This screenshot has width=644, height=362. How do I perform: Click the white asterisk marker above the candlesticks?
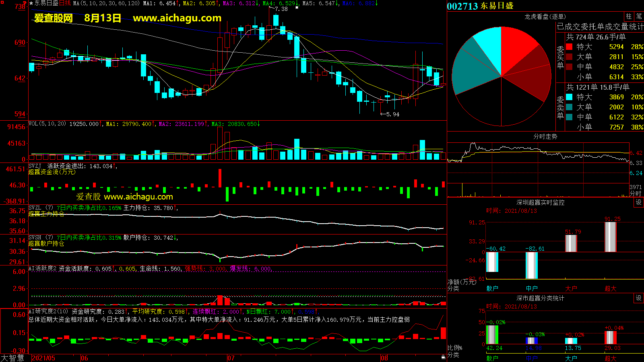point(297,7)
